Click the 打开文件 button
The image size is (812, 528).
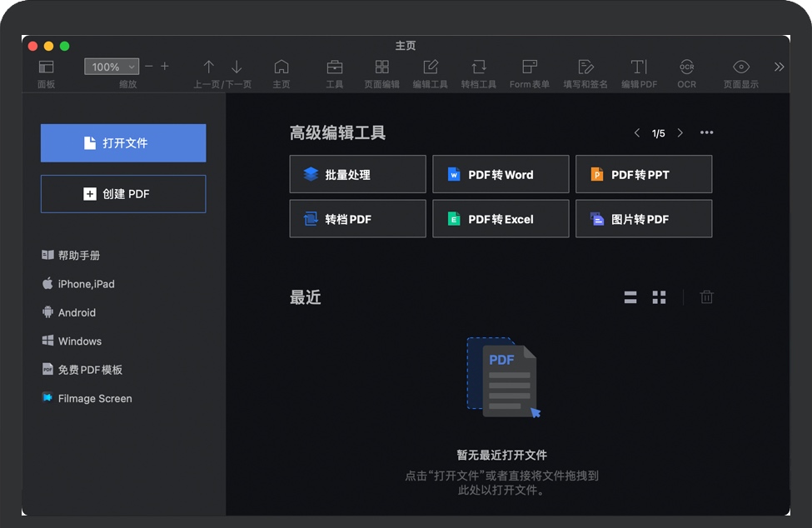point(123,143)
